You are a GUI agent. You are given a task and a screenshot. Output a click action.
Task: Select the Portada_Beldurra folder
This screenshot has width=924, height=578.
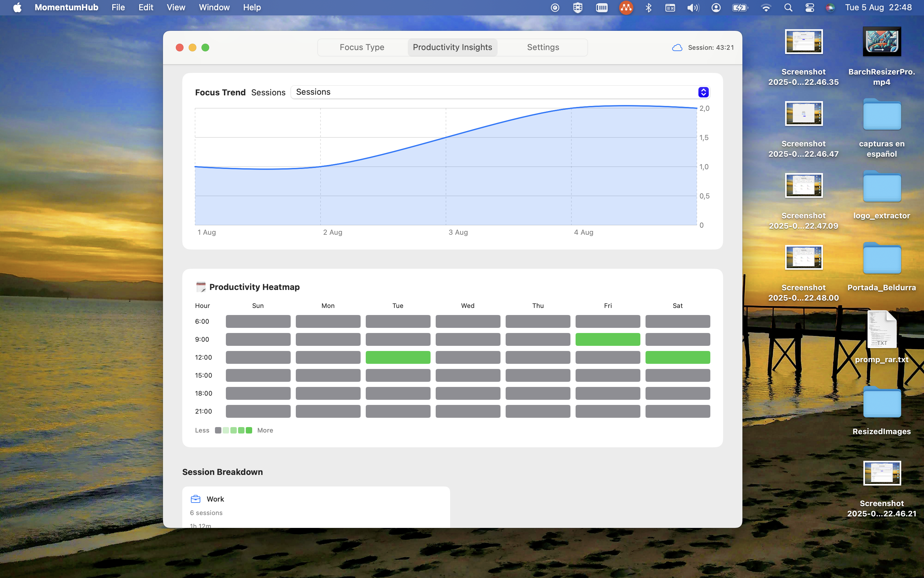click(882, 259)
